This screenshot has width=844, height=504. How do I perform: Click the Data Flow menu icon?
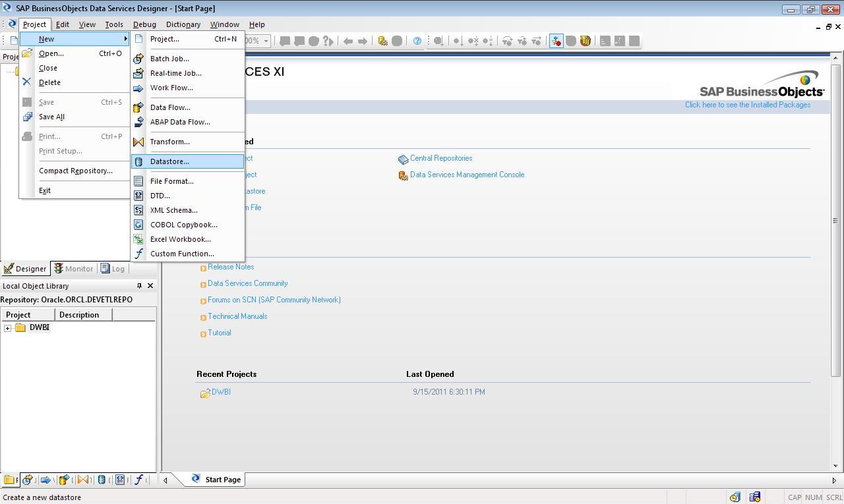138,107
